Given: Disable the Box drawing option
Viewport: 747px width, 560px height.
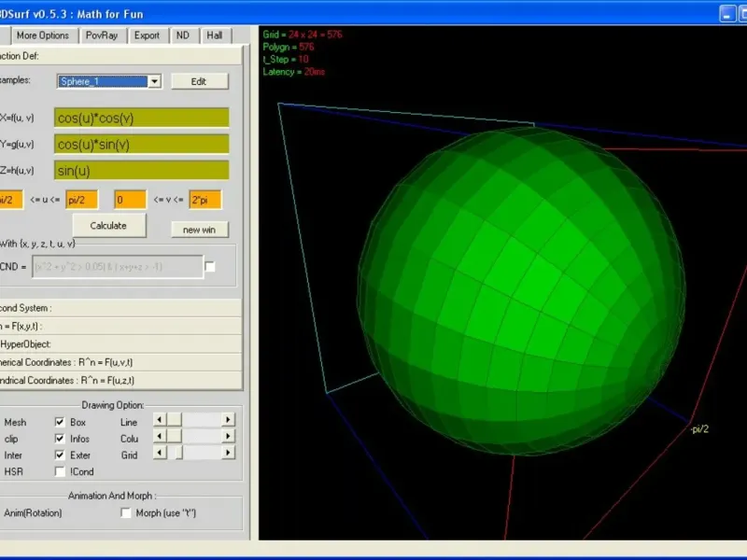Looking at the screenshot, I should tap(60, 422).
